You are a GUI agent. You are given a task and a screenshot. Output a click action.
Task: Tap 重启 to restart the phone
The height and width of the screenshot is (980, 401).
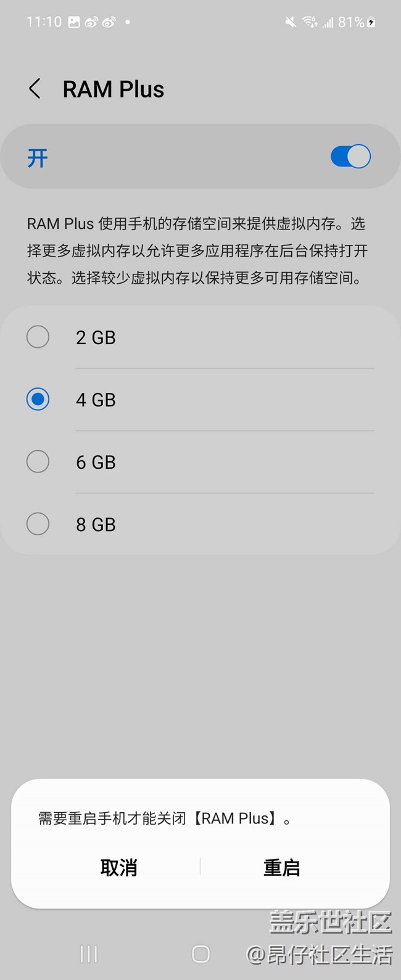point(281,868)
